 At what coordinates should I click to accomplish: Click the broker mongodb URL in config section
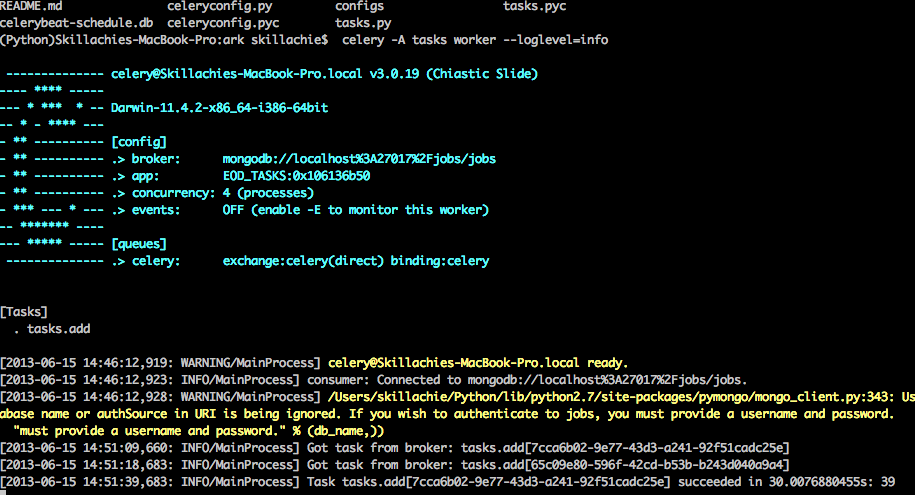coord(359,159)
